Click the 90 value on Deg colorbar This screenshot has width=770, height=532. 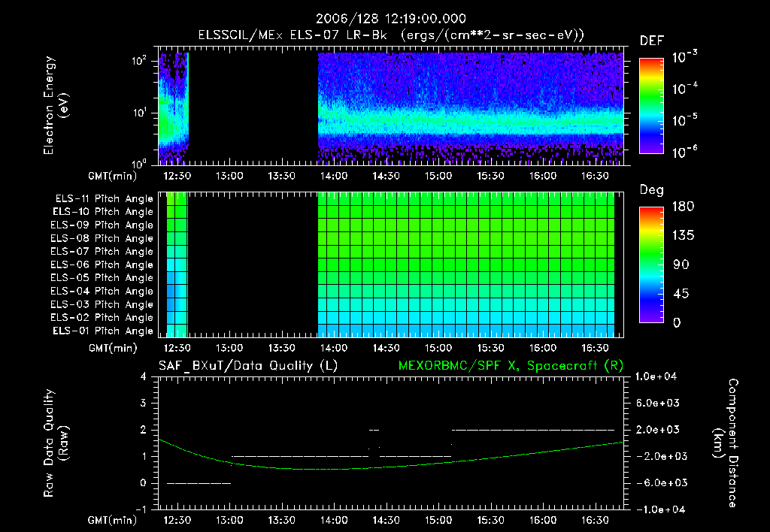(x=681, y=265)
